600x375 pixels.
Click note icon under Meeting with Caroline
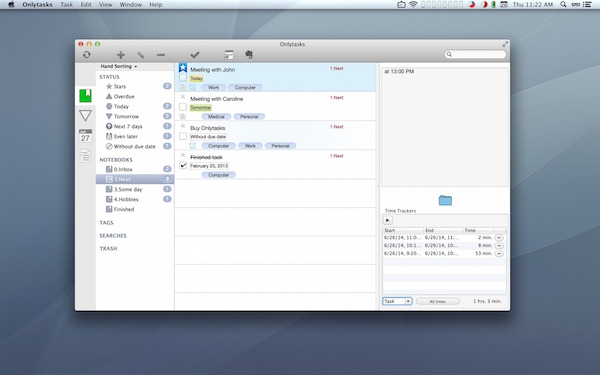click(x=183, y=116)
